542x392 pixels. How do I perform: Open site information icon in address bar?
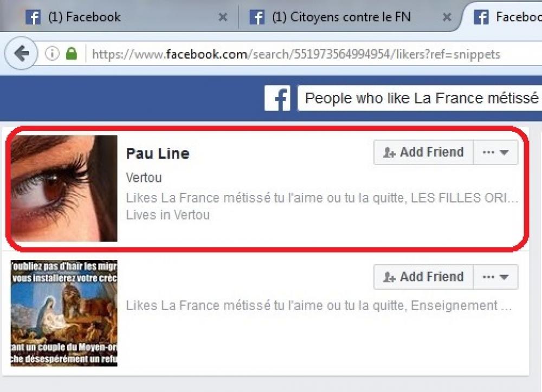(52, 54)
